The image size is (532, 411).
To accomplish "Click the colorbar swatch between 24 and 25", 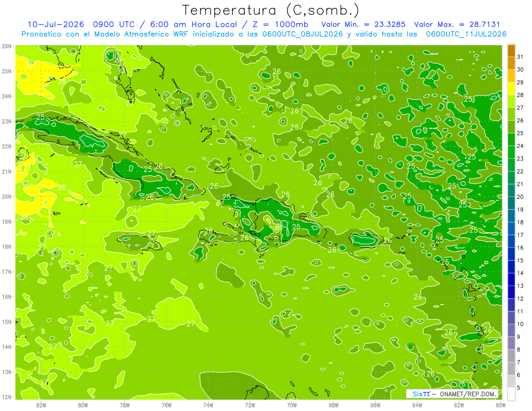I will click(511, 139).
